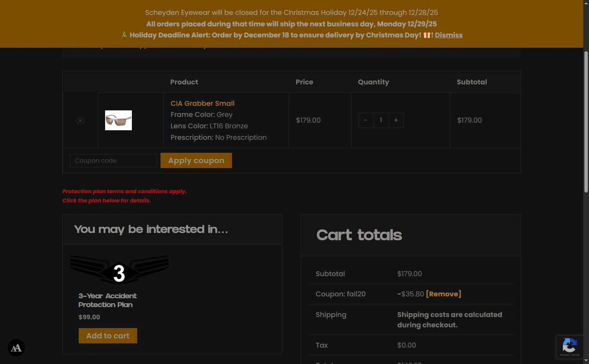The width and height of the screenshot is (589, 364).
Task: Click the Product column header
Action: [x=184, y=82]
